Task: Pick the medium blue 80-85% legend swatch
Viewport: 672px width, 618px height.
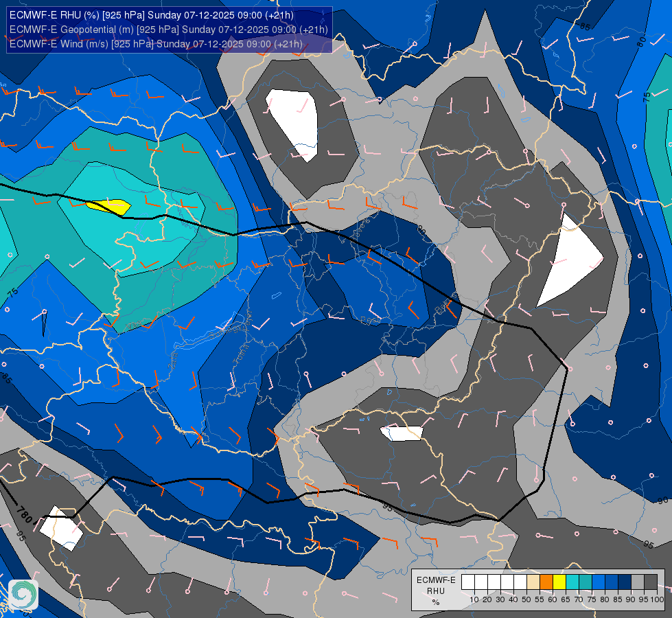Action: pyautogui.click(x=612, y=582)
